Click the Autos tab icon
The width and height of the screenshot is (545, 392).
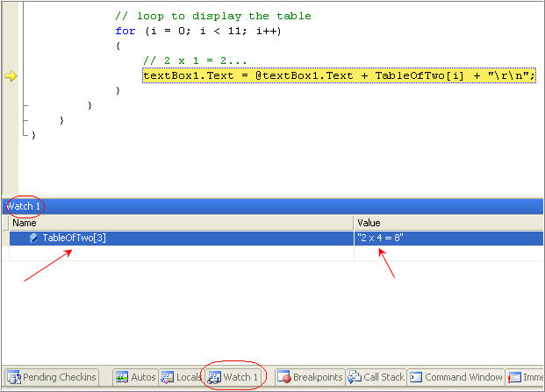[122, 377]
